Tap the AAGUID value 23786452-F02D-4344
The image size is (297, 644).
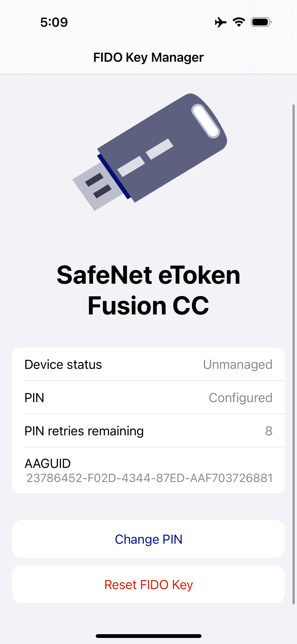click(150, 478)
